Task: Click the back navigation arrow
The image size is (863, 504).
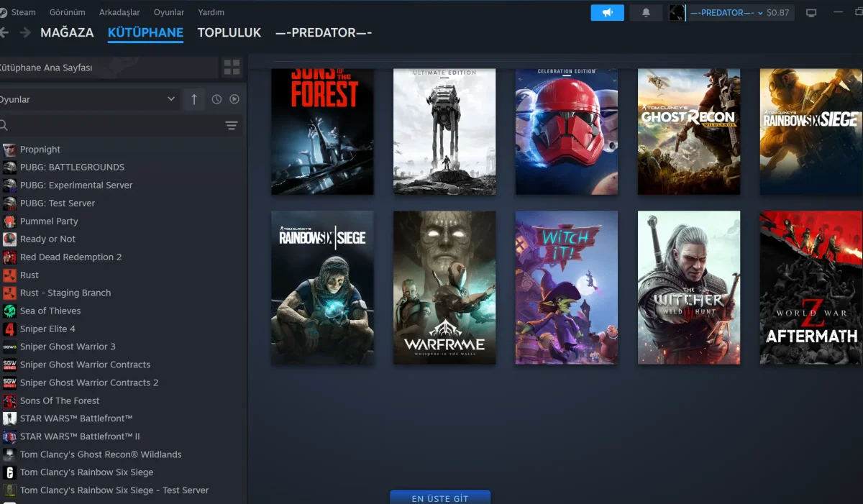Action: 6,32
